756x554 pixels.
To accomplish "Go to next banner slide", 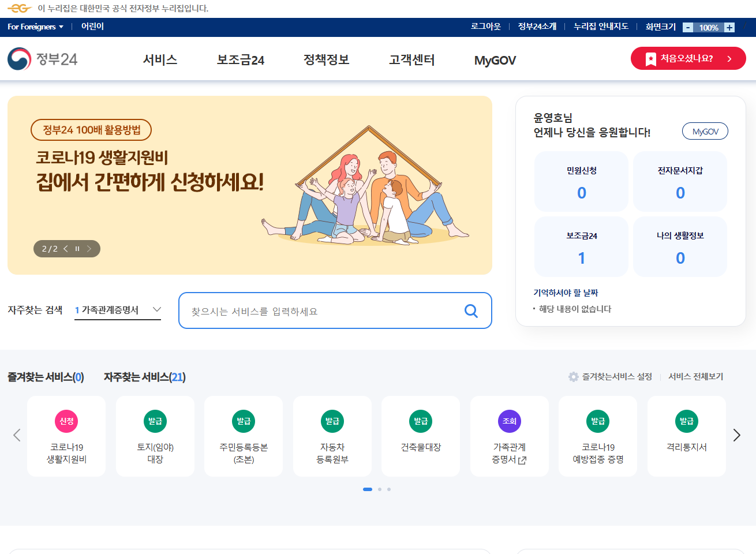I will [x=89, y=249].
